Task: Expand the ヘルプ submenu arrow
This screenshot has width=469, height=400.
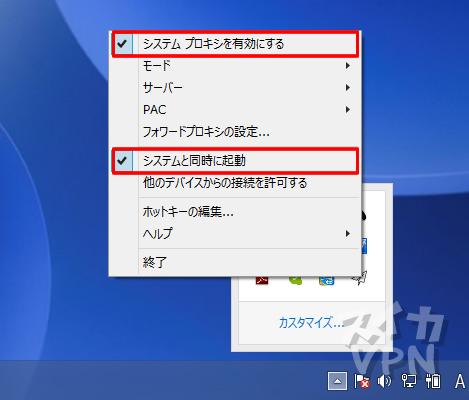Action: [x=348, y=234]
